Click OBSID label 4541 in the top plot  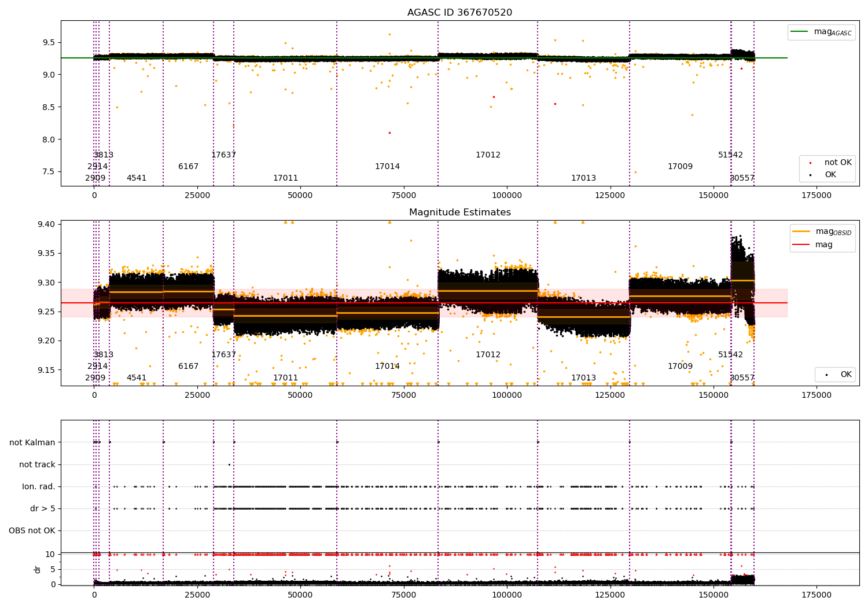coord(137,178)
